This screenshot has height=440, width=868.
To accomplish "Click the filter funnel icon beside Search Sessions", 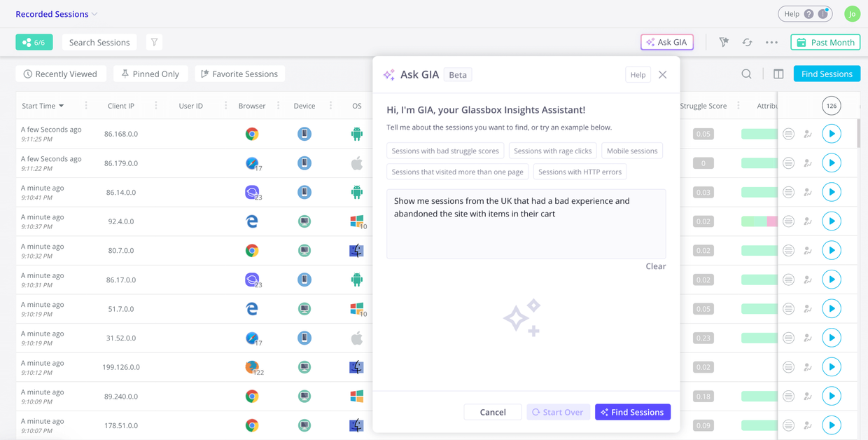I will [x=154, y=42].
